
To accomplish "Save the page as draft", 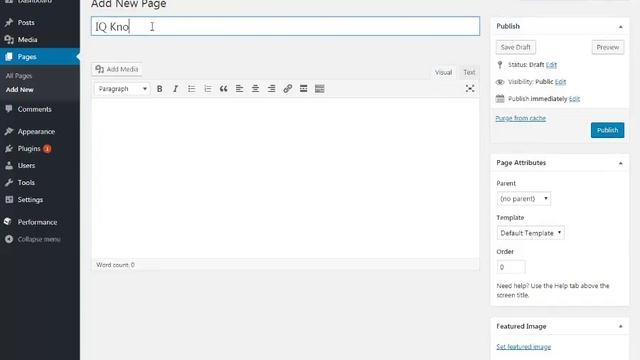I will tap(516, 47).
